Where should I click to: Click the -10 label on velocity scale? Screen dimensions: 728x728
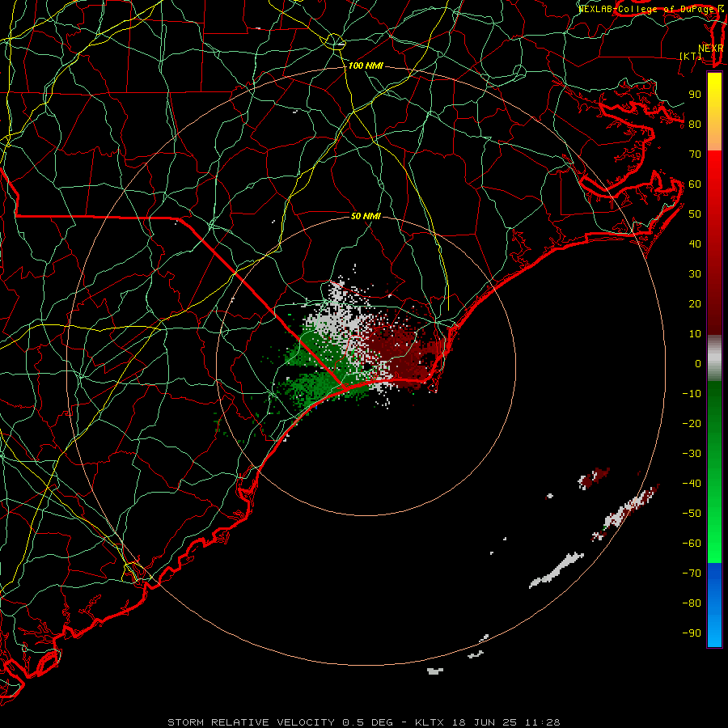692,394
